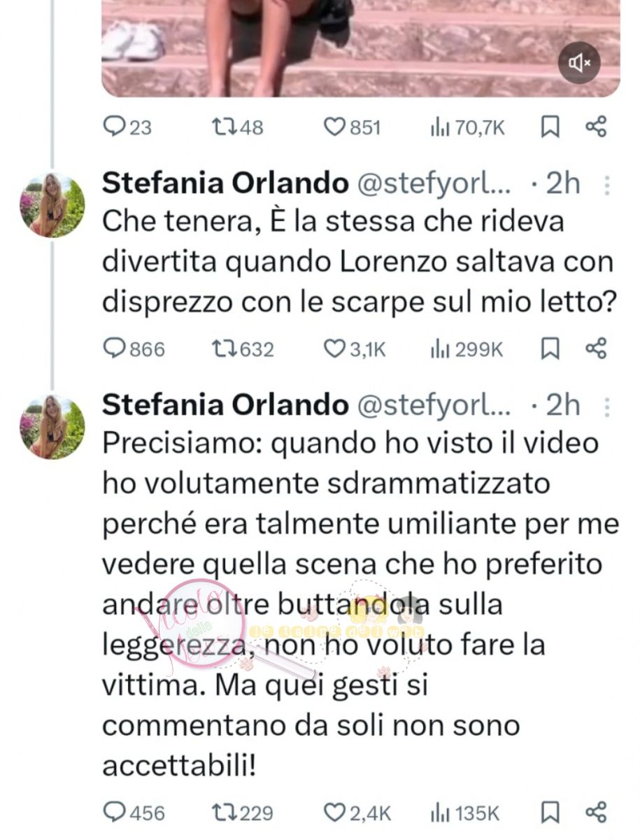Like the tweet with 3,1K likes
The image size is (640, 840).
tap(356, 349)
